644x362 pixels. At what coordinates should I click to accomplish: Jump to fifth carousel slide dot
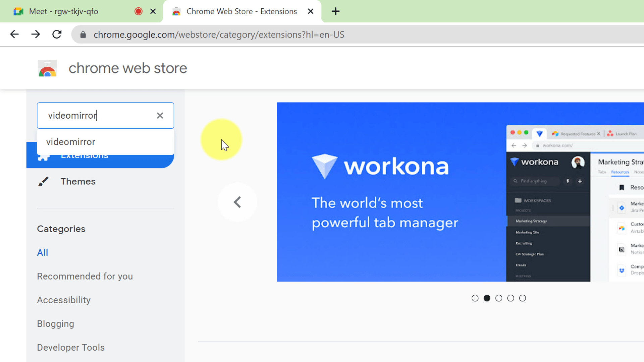tap(523, 298)
